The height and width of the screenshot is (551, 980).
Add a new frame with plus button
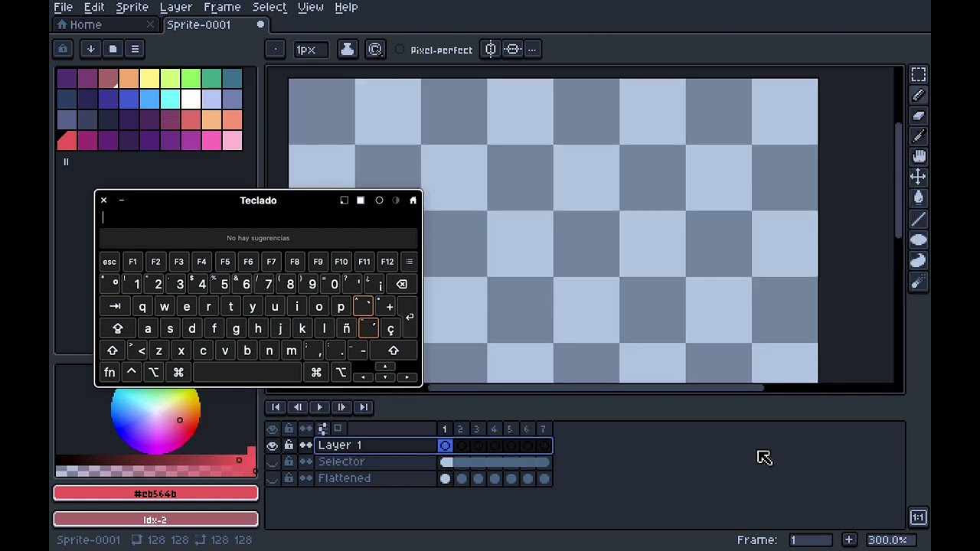tap(849, 540)
